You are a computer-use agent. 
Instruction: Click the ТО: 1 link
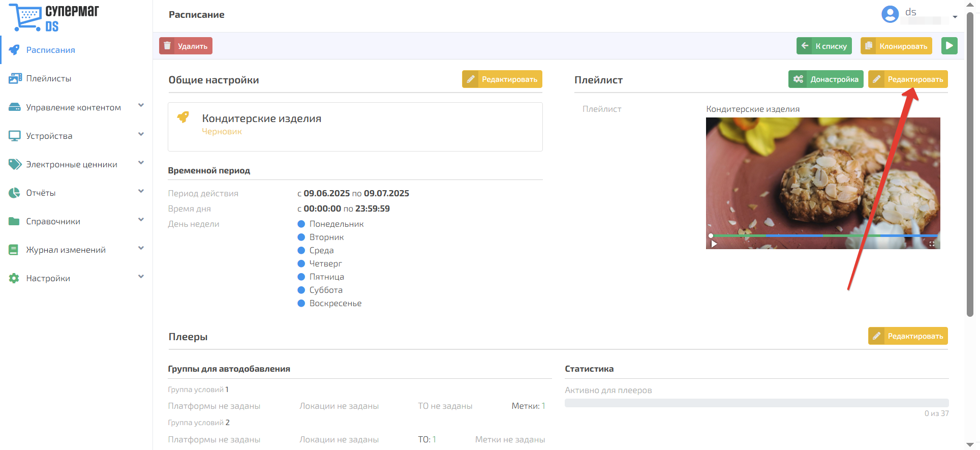[427, 439]
